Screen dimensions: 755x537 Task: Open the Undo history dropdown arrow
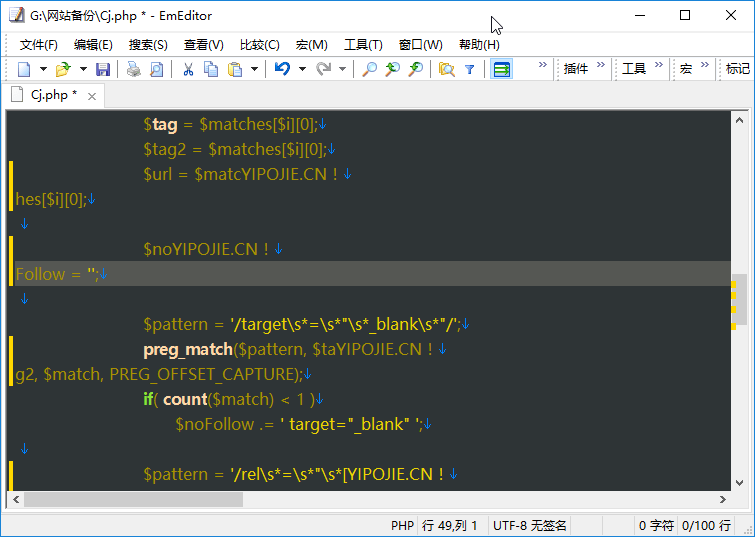click(302, 69)
